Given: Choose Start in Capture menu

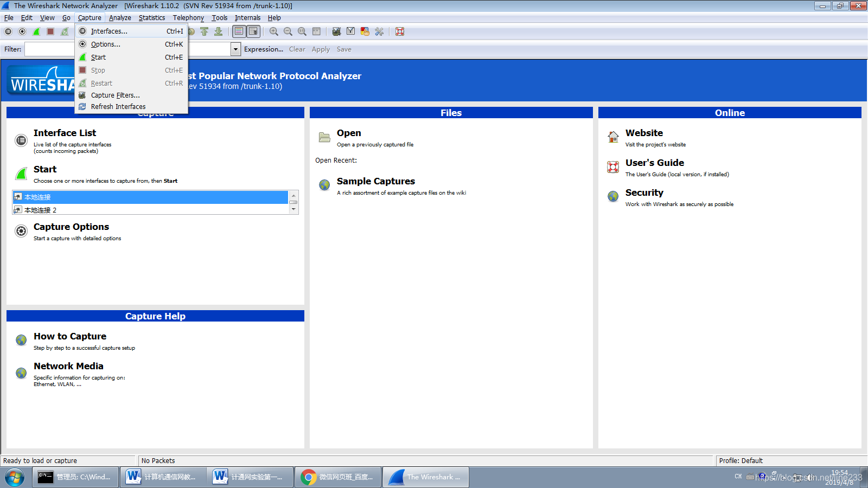Looking at the screenshot, I should pos(131,57).
